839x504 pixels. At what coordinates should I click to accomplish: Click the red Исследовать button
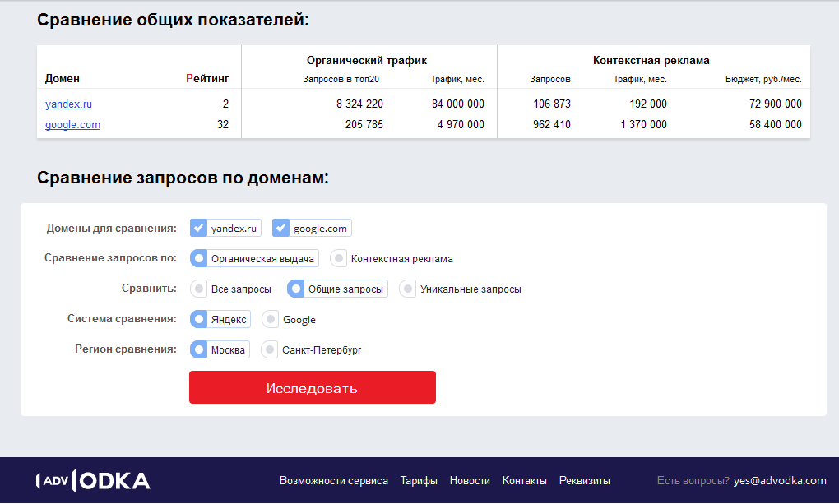[313, 387]
